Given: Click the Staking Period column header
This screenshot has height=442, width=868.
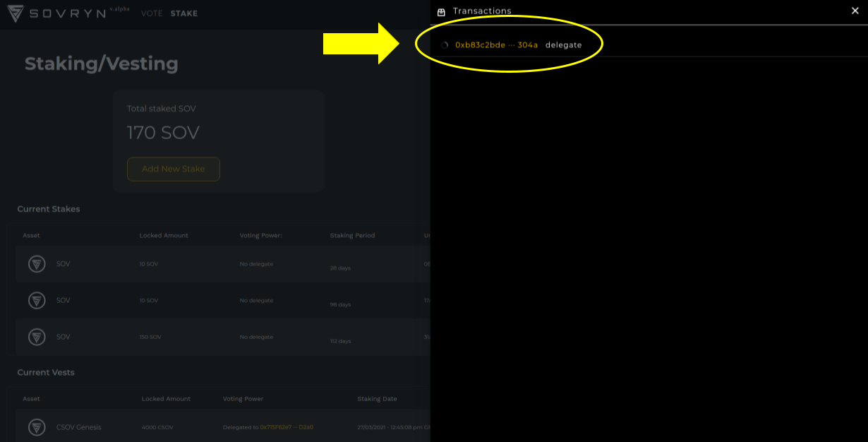Looking at the screenshot, I should click(352, 235).
